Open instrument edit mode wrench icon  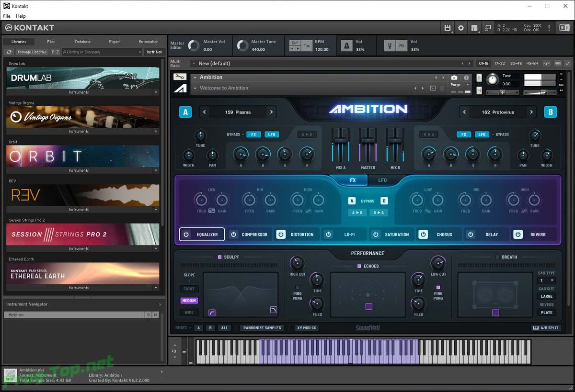pyautogui.click(x=180, y=77)
